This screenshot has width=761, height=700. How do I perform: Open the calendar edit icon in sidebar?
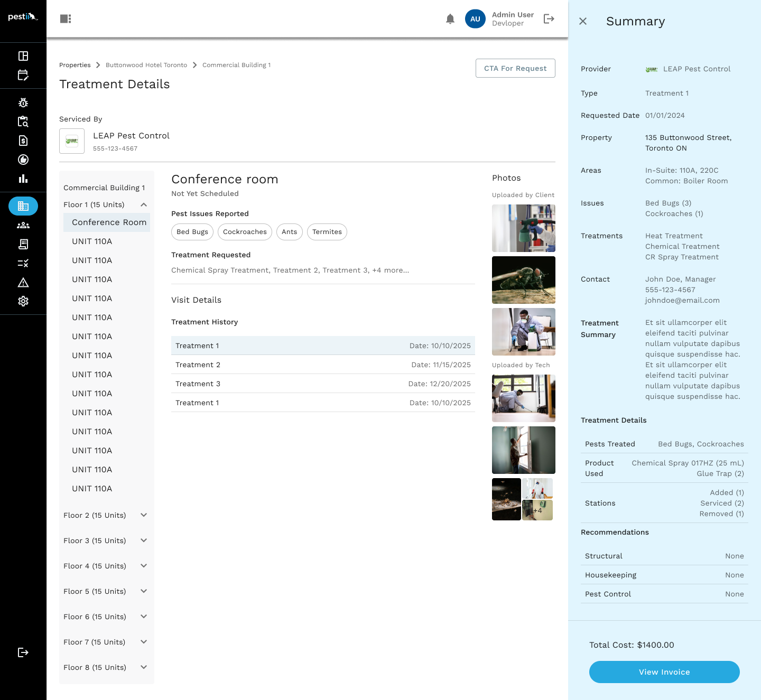pyautogui.click(x=23, y=75)
